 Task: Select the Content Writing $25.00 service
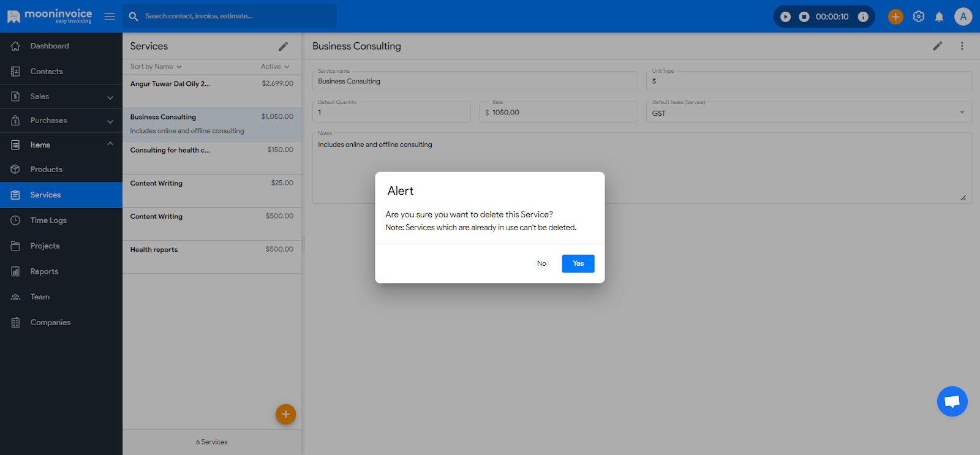212,191
